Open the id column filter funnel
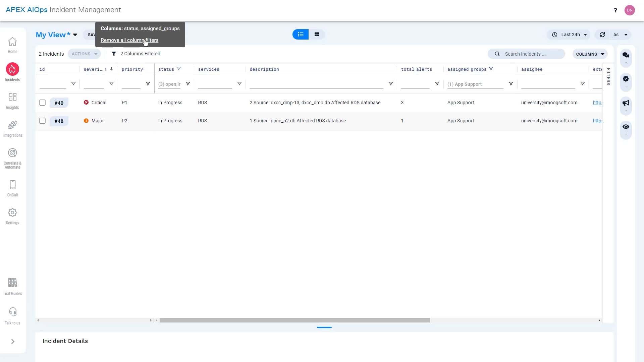Viewport: 644px width, 362px height. pyautogui.click(x=73, y=84)
